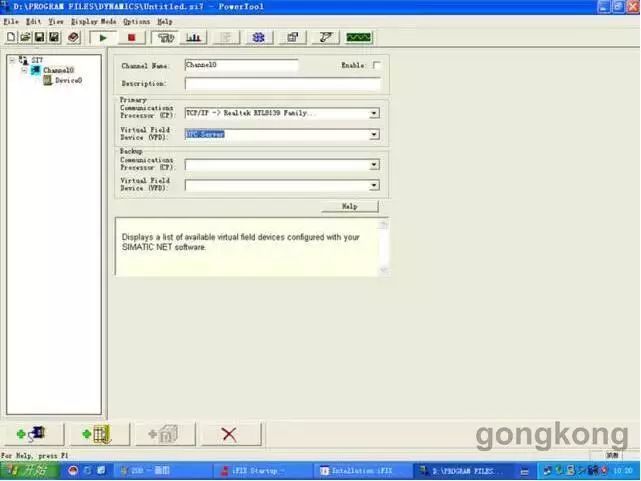Expand the Backup Virtual Field Device dropdown
The height and width of the screenshot is (481, 641).
(x=374, y=185)
